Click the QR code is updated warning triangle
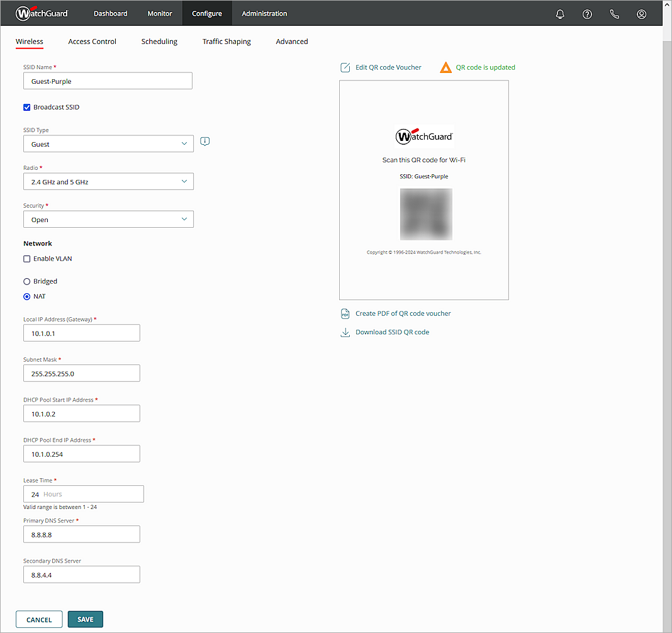The image size is (672, 633). point(446,67)
